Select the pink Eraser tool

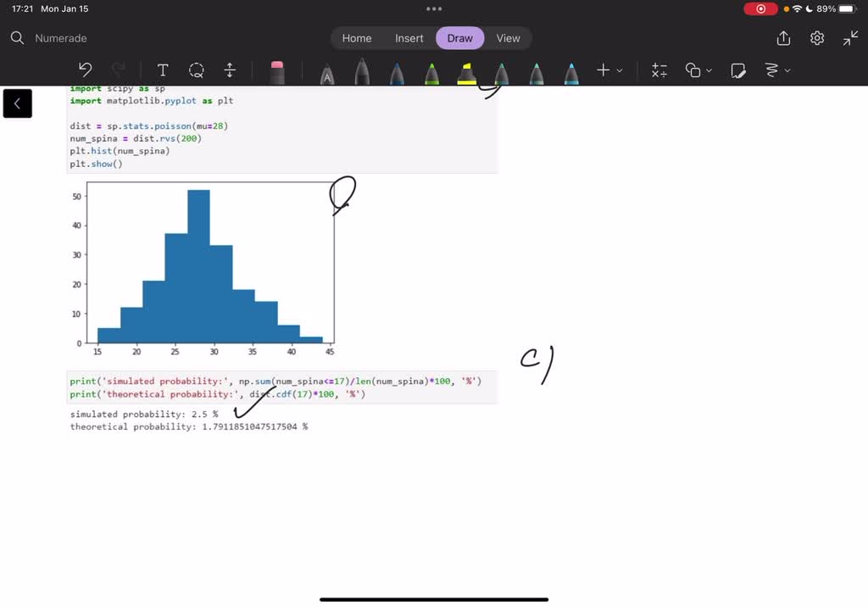tap(277, 72)
